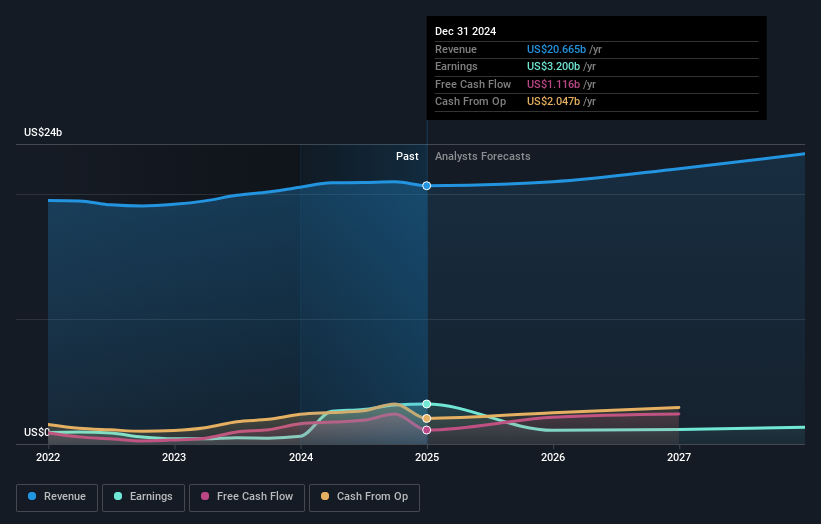
Task: Click the blue Revenue data point marker
Action: click(427, 186)
